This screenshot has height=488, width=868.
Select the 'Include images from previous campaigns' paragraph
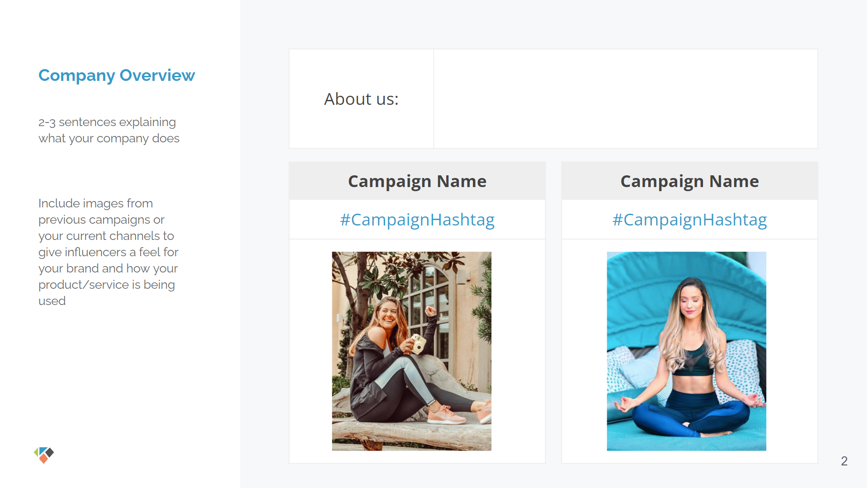108,252
